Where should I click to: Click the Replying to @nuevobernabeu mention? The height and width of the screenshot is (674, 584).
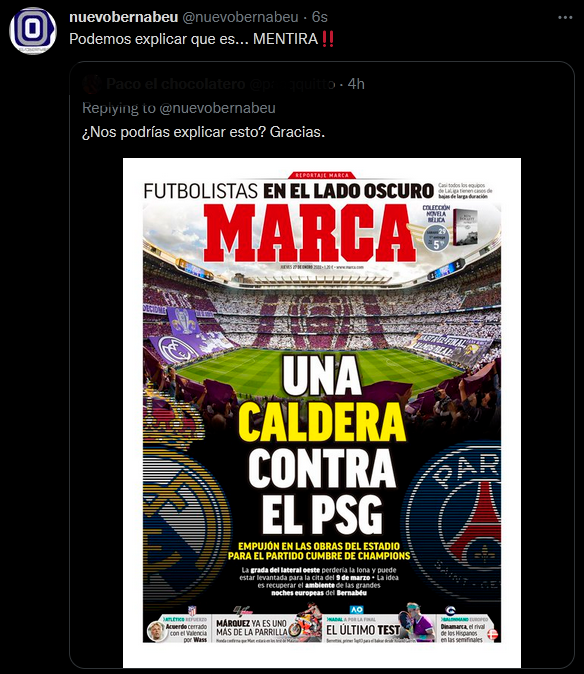(217, 108)
